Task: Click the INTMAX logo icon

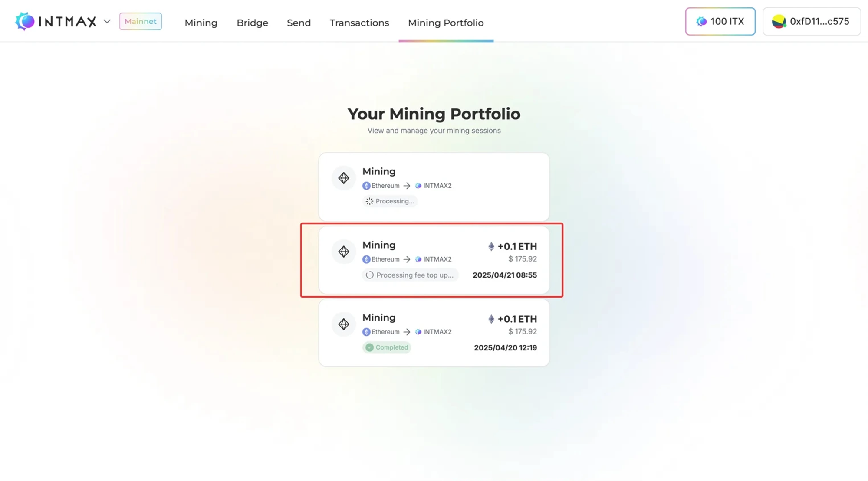Action: (25, 21)
